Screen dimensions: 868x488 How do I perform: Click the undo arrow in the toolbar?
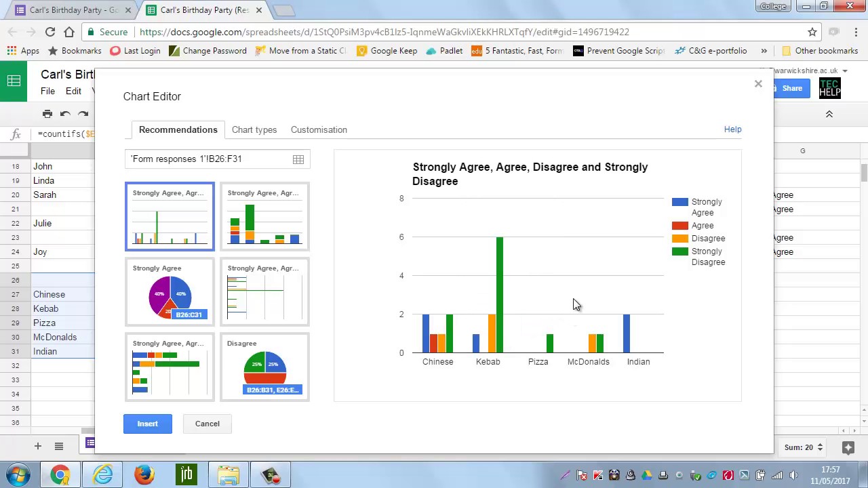coord(65,114)
